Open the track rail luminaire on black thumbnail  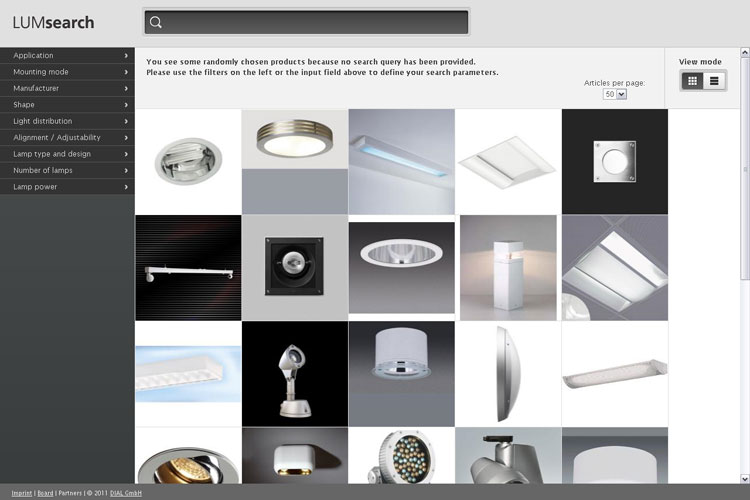coord(188,267)
